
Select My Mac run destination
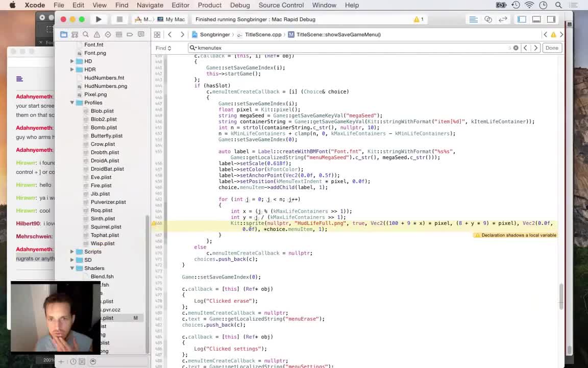click(171, 19)
